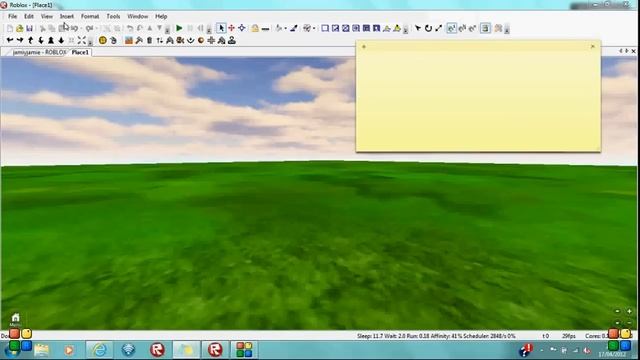640x360 pixels.
Task: Open the View menu
Action: pos(47,16)
